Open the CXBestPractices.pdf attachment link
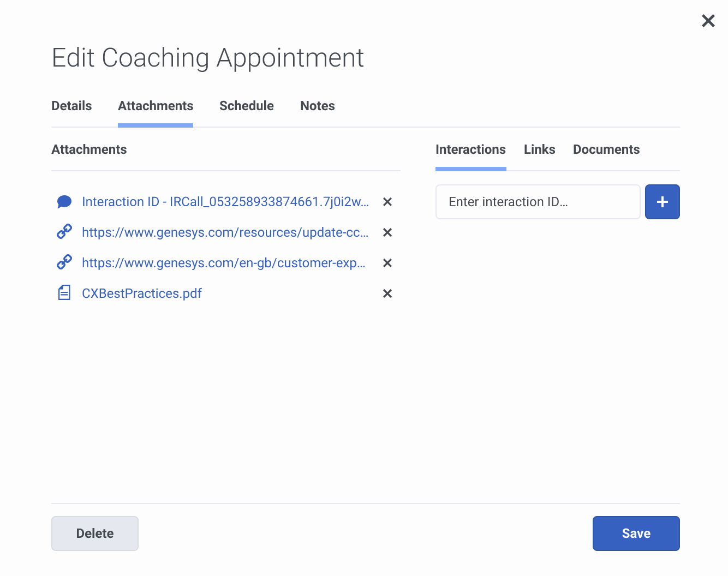 coord(142,293)
